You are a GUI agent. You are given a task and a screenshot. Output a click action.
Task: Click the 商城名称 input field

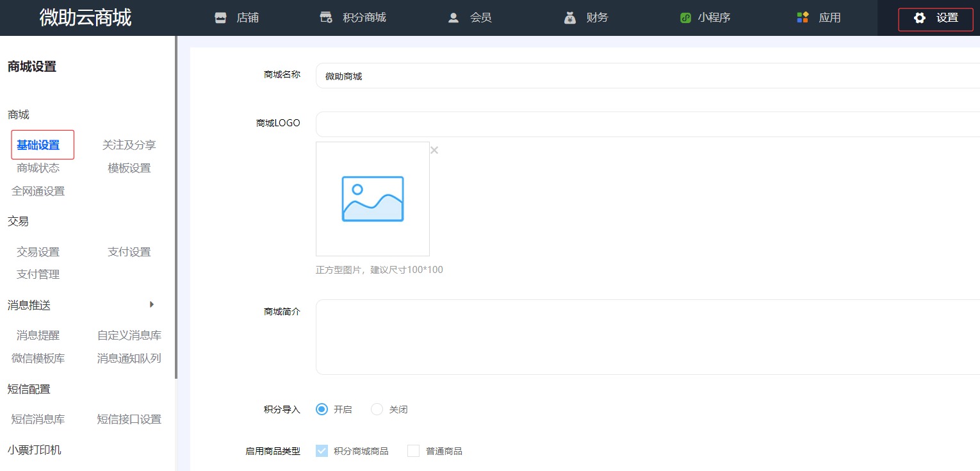(x=648, y=76)
